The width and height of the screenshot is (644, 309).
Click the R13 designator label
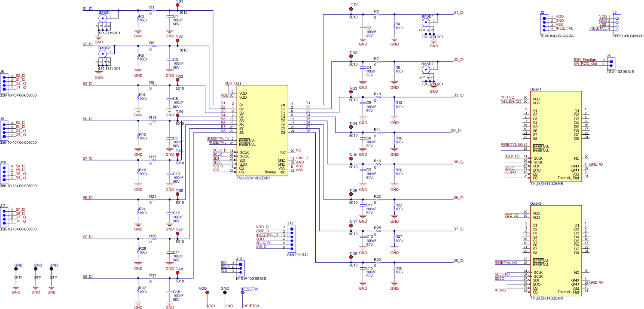pyautogui.click(x=153, y=117)
